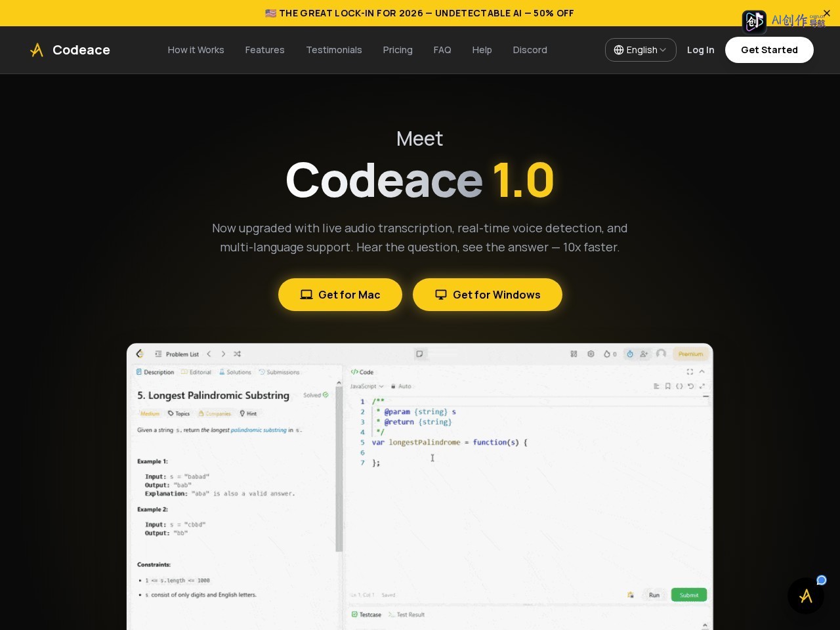This screenshot has height=630, width=840.
Task: Click the shuffle problem icon in demo
Action: click(x=237, y=354)
